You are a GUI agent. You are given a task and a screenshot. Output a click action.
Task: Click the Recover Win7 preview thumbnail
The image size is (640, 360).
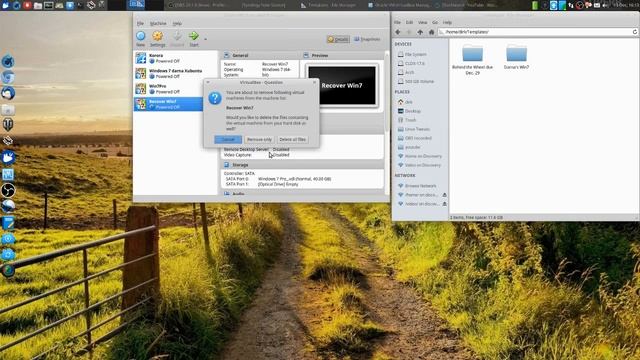[x=342, y=86]
